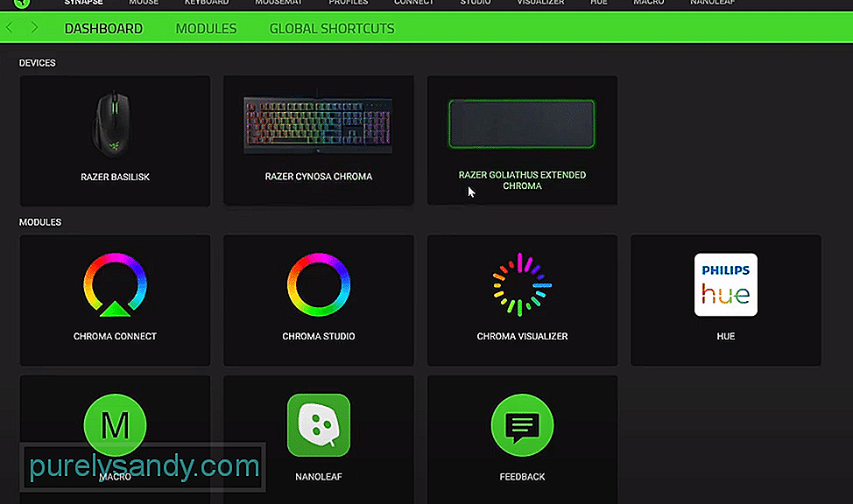Open the Nanoleaf top menu
The width and height of the screenshot is (853, 504).
(713, 3)
